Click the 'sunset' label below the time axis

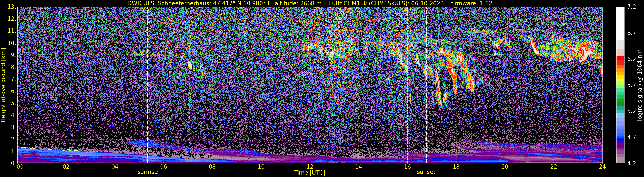426,172
